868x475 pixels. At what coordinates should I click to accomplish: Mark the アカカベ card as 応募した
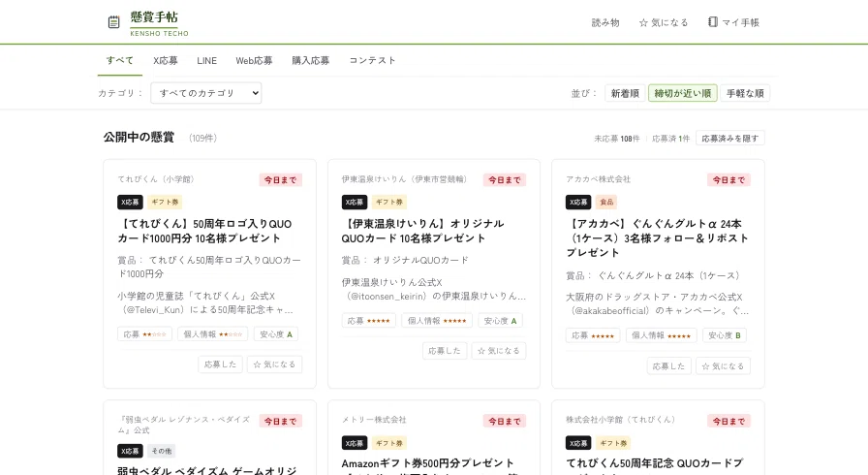(668, 365)
